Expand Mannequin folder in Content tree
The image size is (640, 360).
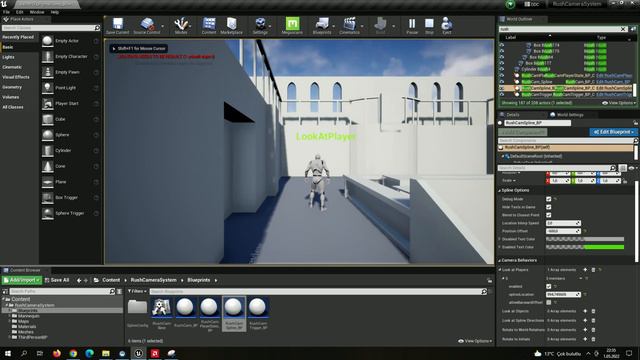click(x=10, y=316)
